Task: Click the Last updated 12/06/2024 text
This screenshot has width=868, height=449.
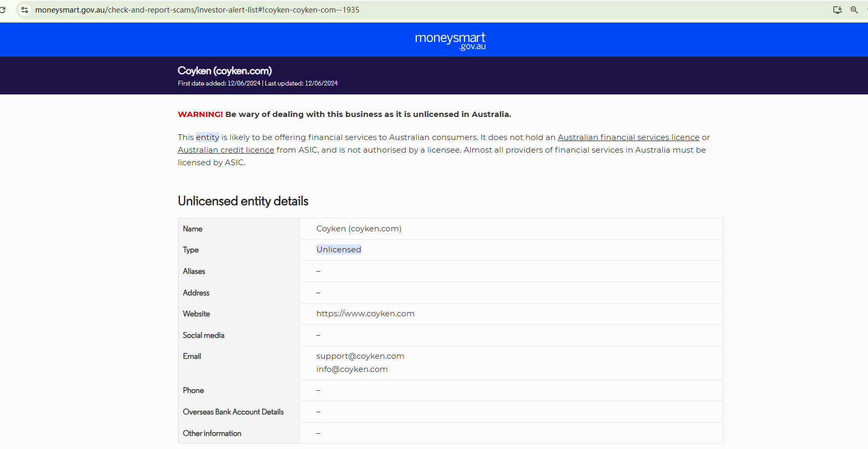Action: coord(301,83)
